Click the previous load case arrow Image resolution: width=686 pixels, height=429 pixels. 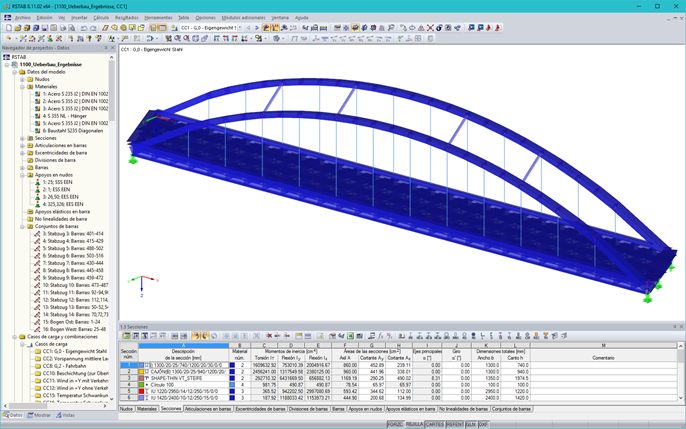248,28
